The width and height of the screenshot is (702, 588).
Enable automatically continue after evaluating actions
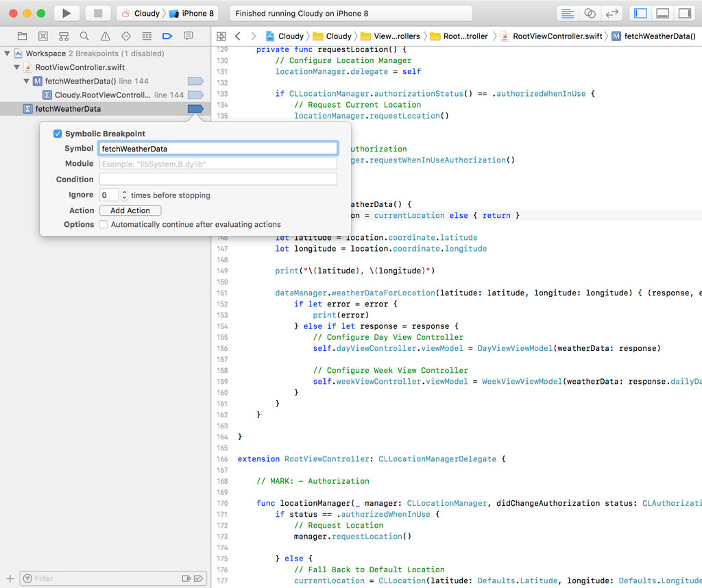coord(103,224)
